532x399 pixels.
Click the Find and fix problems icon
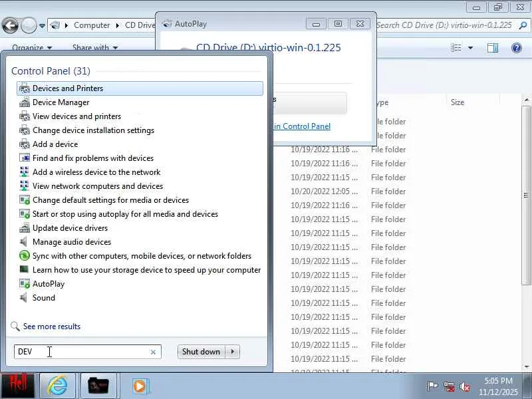[25, 158]
